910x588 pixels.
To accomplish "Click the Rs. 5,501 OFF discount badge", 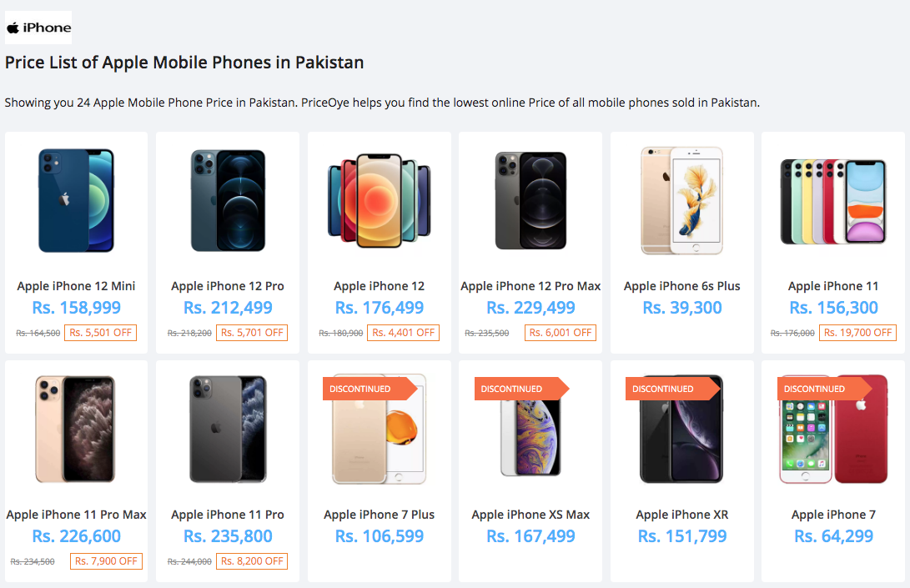I will coord(100,333).
